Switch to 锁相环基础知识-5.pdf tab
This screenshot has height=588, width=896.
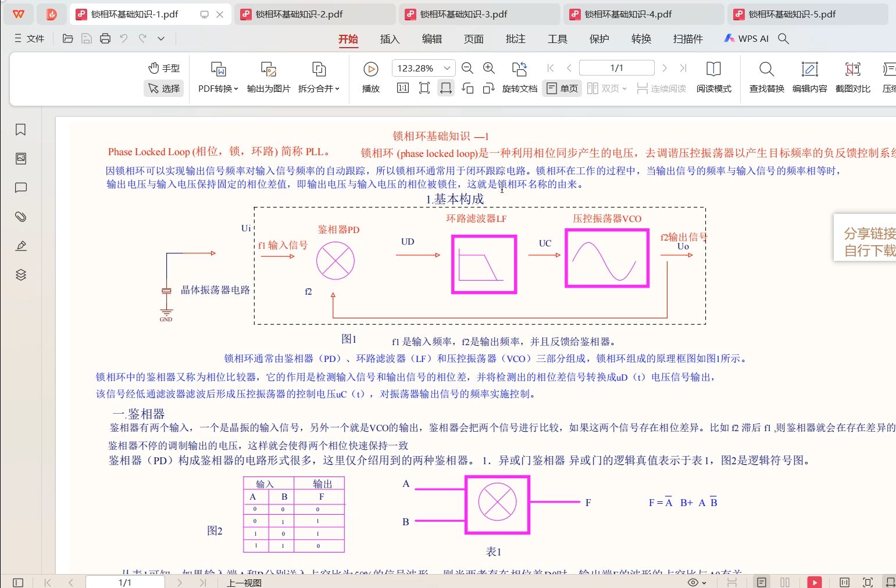[x=808, y=14]
